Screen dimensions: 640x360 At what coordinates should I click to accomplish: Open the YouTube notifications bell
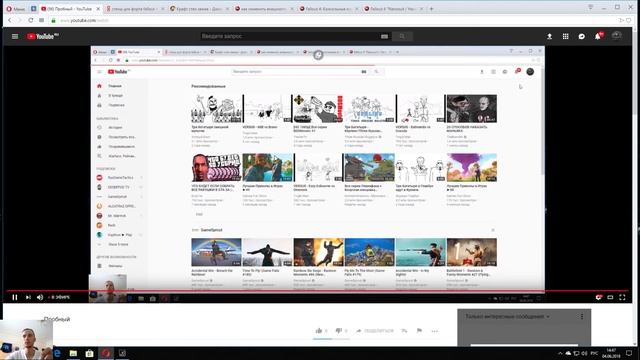pyautogui.click(x=598, y=36)
